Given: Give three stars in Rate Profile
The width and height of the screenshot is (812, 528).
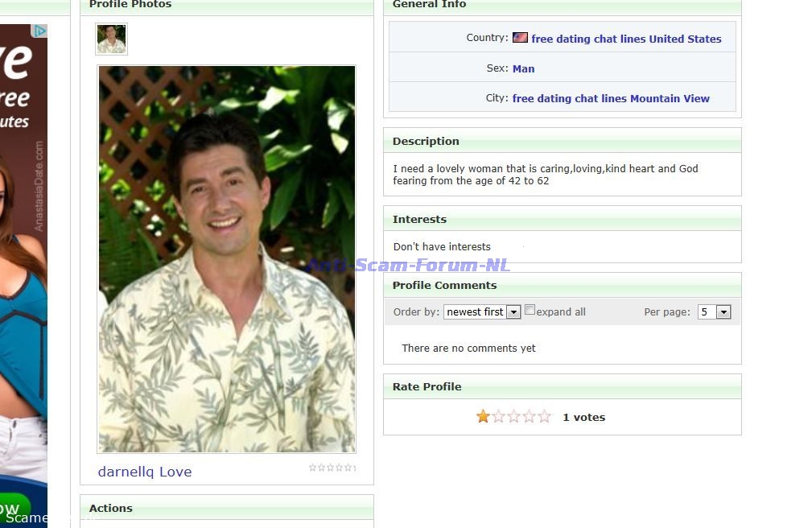Looking at the screenshot, I should 513,417.
